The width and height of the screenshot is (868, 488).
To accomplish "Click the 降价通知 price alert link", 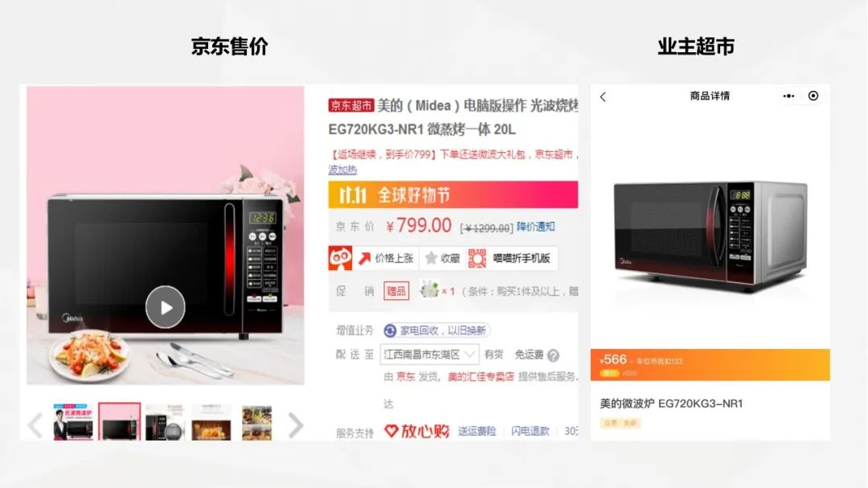I will point(536,227).
